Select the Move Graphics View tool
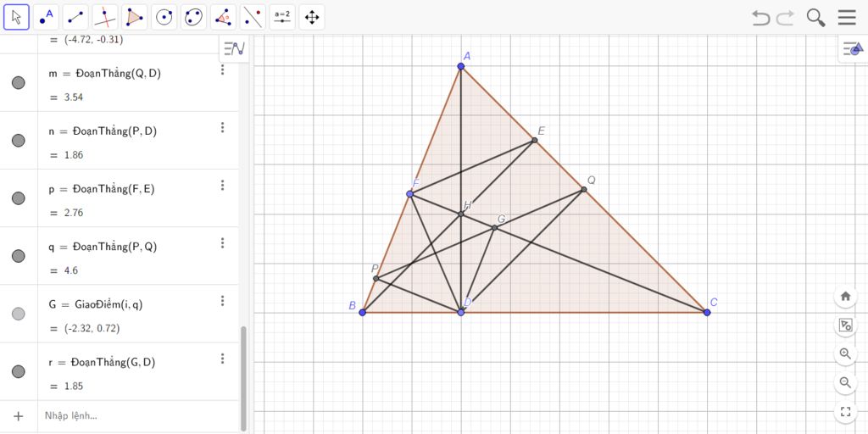The width and height of the screenshot is (868, 434). click(312, 17)
